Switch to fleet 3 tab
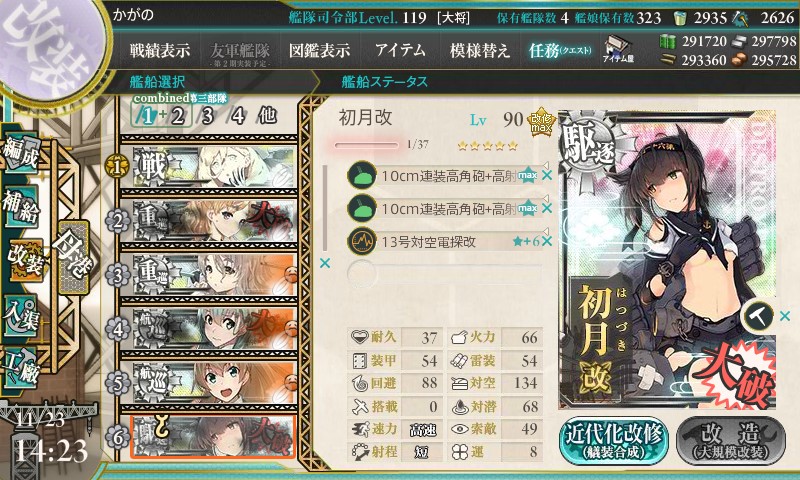Screen dimensions: 800x480 coord(207,116)
